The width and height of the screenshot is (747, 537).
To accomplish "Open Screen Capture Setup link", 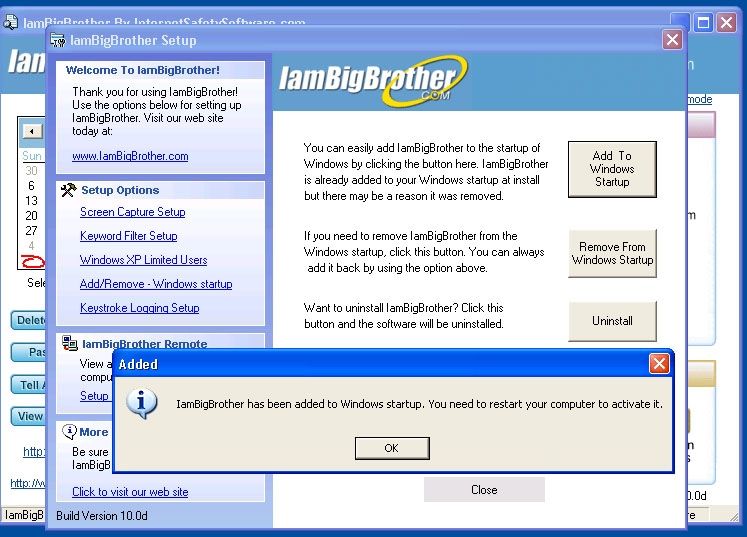I will point(132,212).
